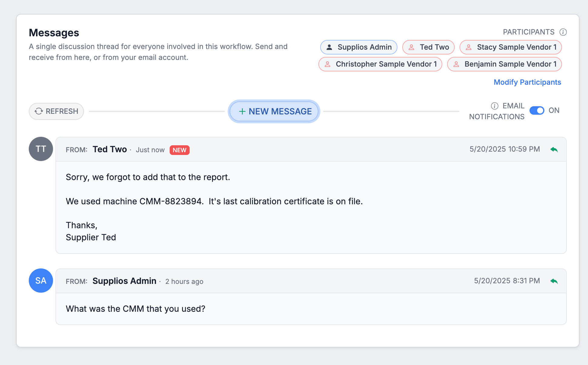Open Modify Participants
The image size is (588, 365).
527,82
